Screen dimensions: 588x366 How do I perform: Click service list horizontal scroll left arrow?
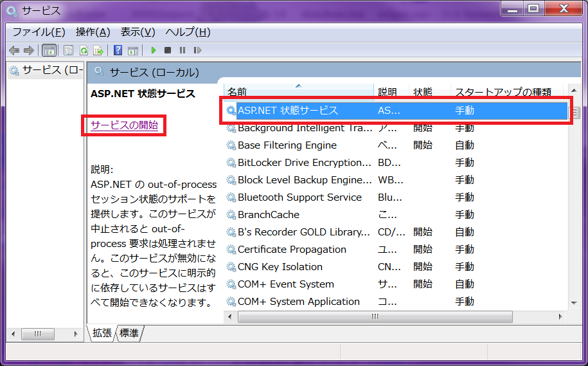coord(230,317)
